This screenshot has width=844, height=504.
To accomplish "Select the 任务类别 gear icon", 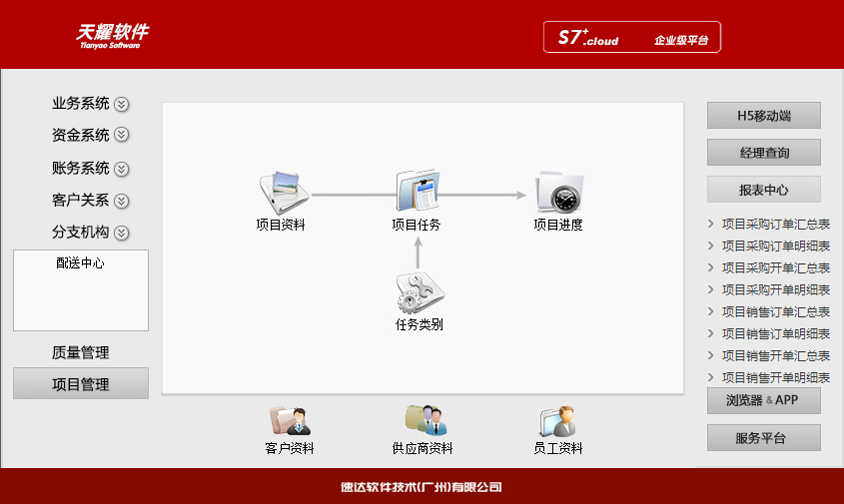I will point(419,294).
